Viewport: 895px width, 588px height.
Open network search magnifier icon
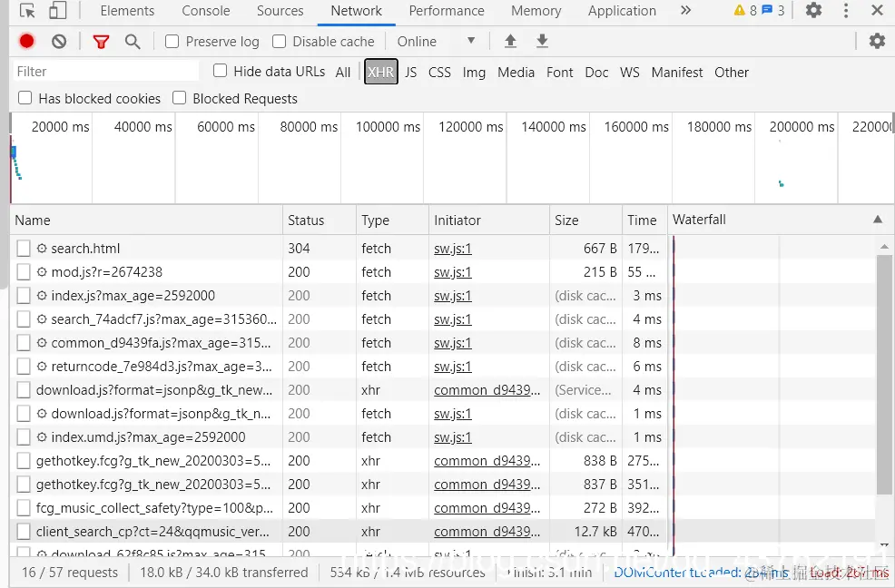[133, 42]
